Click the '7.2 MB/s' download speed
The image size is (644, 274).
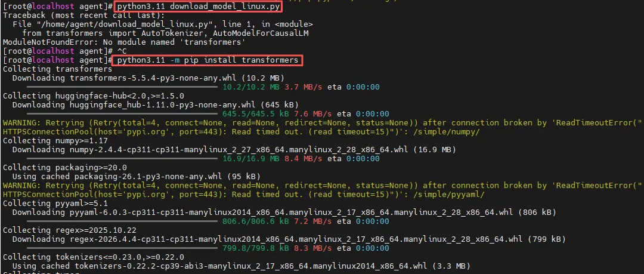point(313,221)
